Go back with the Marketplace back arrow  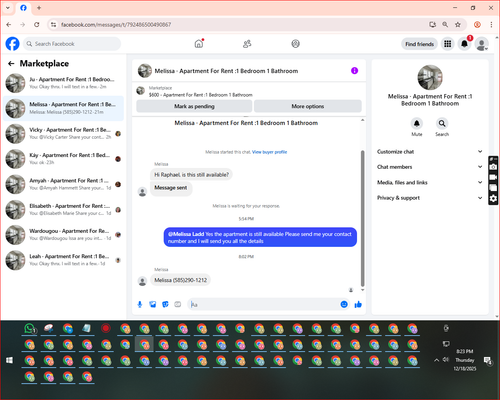pyautogui.click(x=11, y=63)
